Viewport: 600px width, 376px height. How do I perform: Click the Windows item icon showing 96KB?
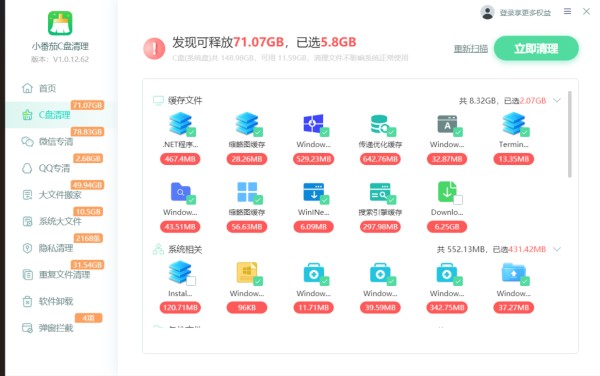(x=247, y=273)
